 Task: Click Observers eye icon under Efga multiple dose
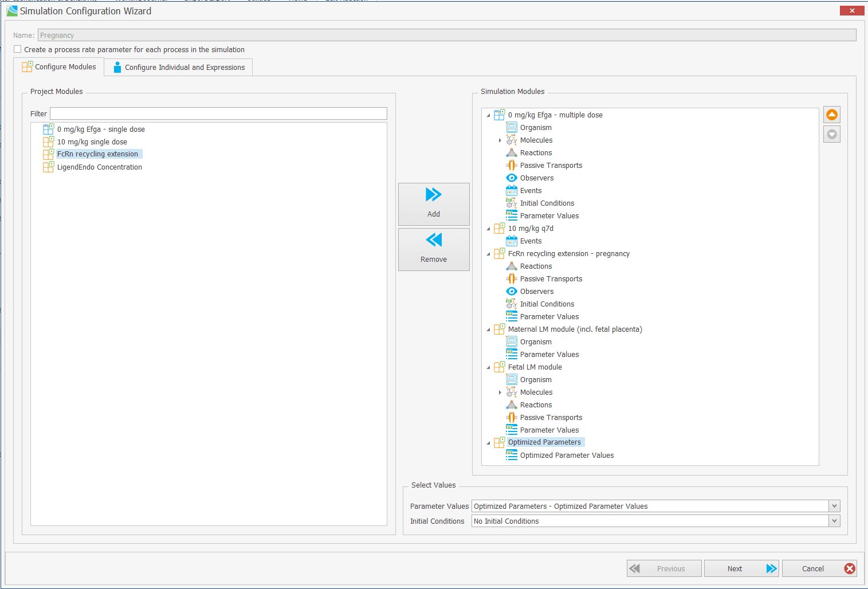tap(512, 178)
